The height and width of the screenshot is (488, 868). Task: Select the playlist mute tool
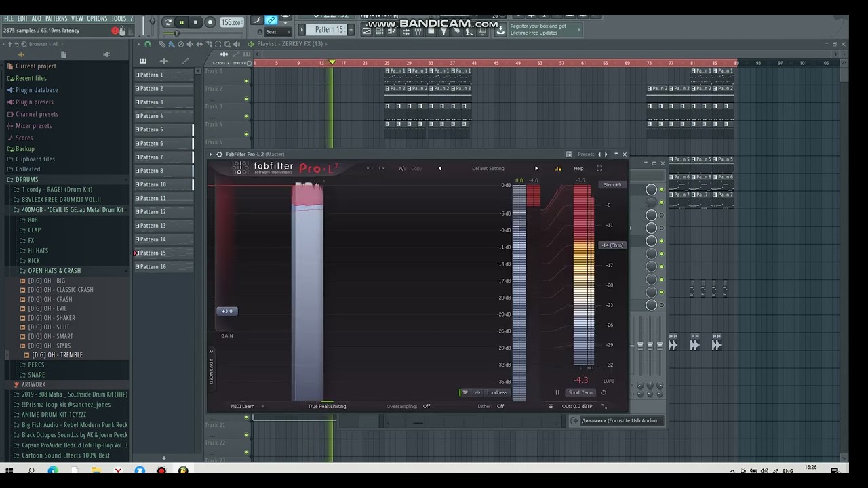point(190,44)
